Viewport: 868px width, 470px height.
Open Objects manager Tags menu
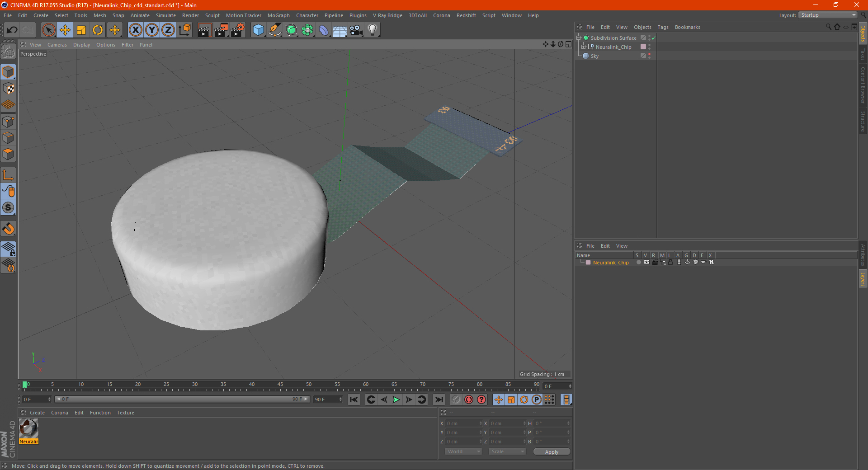coord(663,27)
